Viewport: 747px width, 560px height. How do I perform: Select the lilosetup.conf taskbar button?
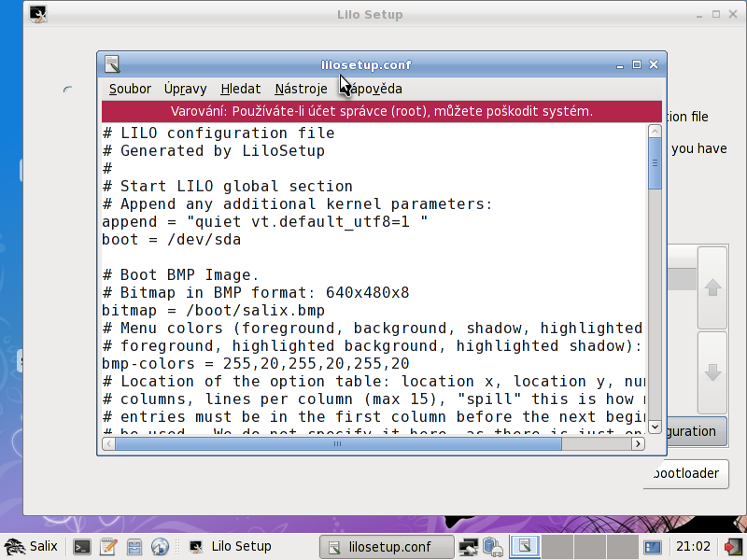387,547
